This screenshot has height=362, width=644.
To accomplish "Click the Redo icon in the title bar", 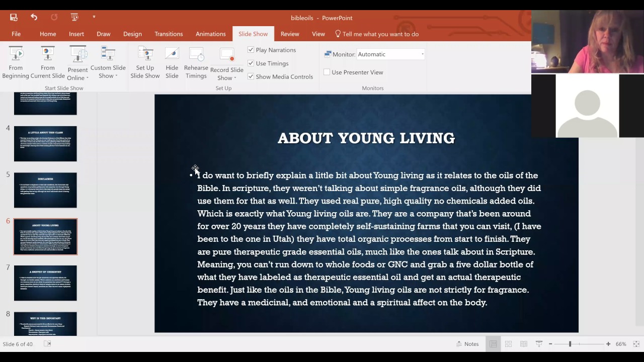I will point(54,17).
